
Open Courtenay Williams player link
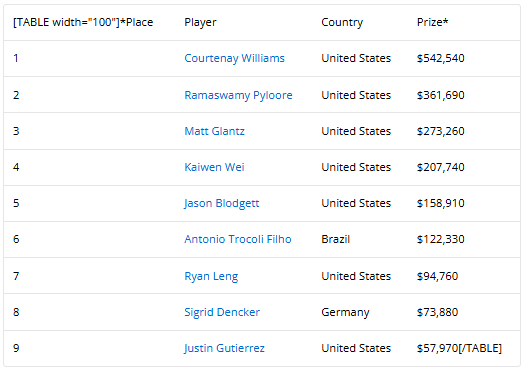point(234,58)
